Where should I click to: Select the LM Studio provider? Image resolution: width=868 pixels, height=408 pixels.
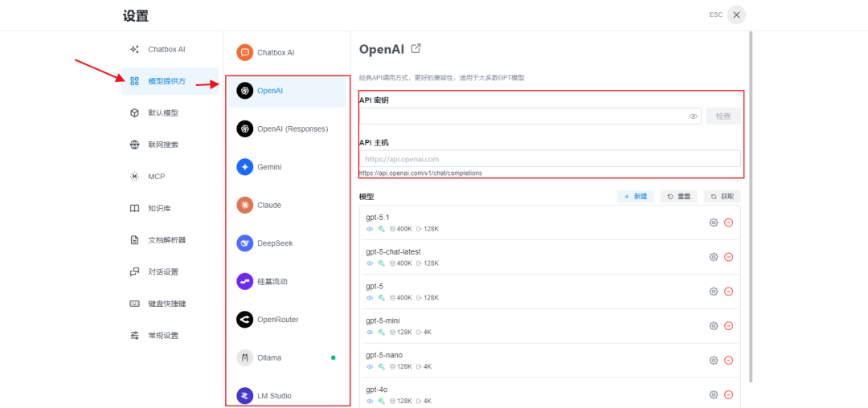pos(287,396)
